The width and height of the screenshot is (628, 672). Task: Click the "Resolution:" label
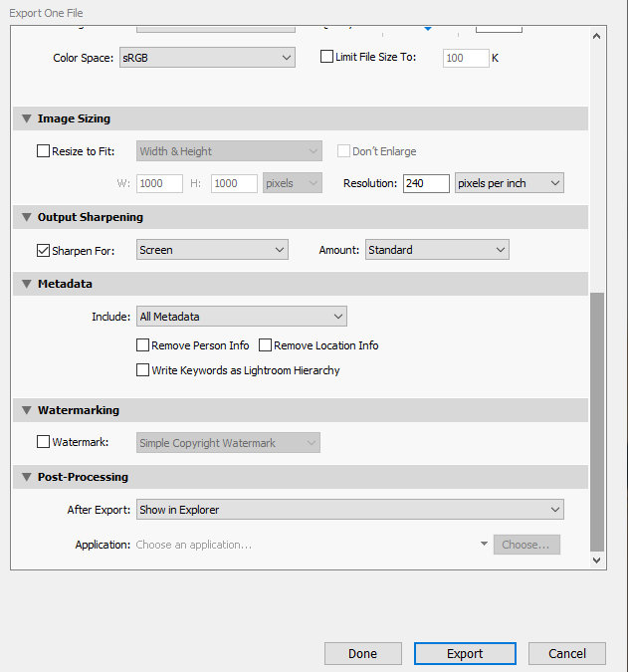click(x=370, y=183)
